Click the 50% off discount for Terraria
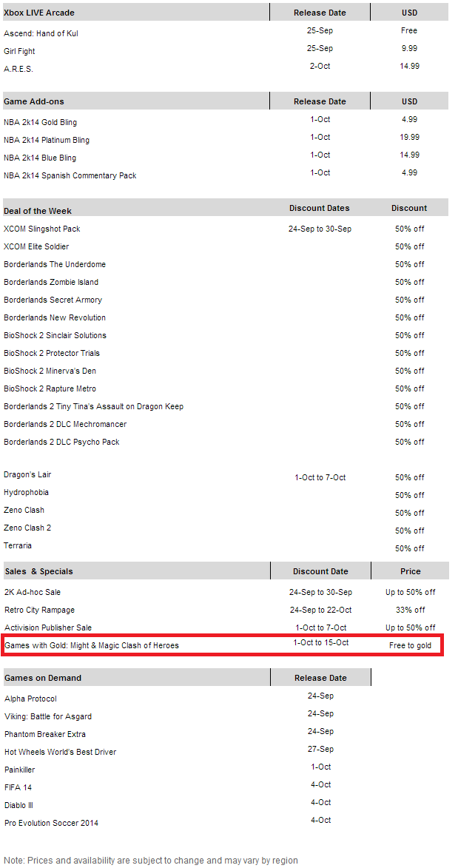458x868 pixels. click(x=410, y=548)
